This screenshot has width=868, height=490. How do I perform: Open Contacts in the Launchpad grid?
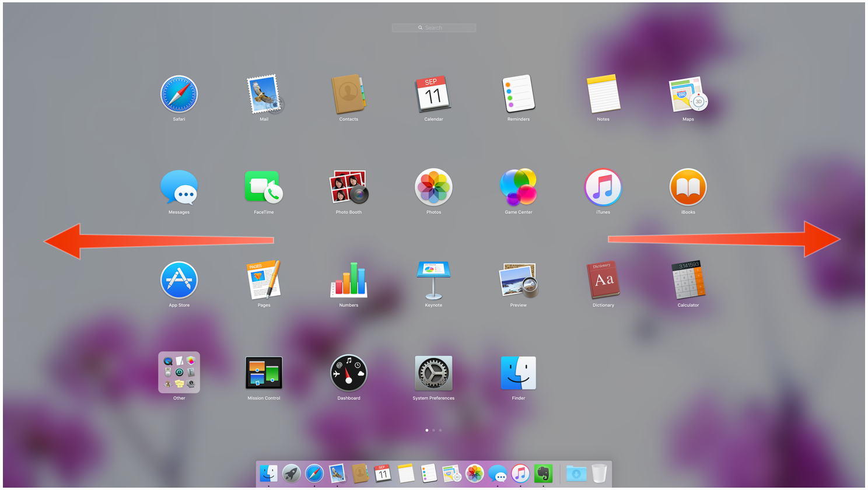[x=349, y=94]
